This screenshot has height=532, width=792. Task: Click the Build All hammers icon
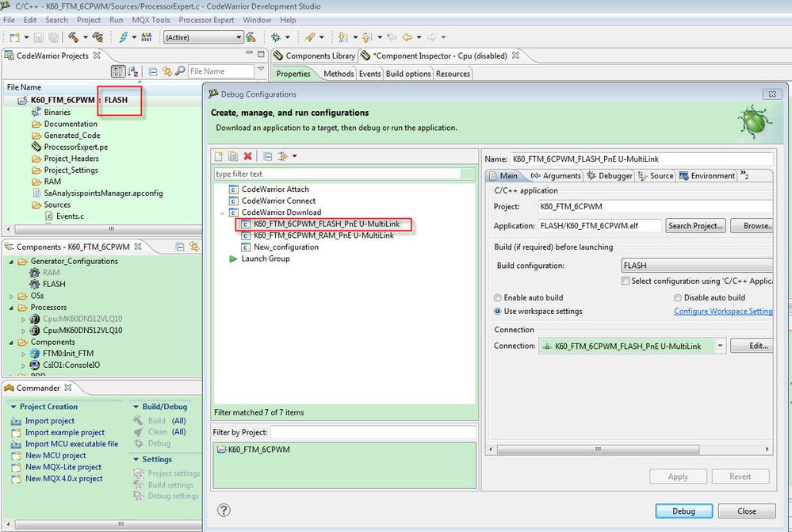pyautogui.click(x=98, y=37)
